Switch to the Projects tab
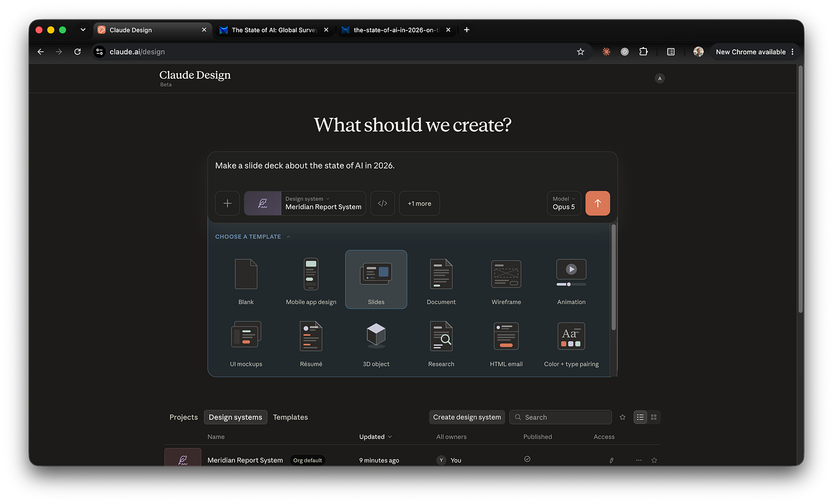 184,417
